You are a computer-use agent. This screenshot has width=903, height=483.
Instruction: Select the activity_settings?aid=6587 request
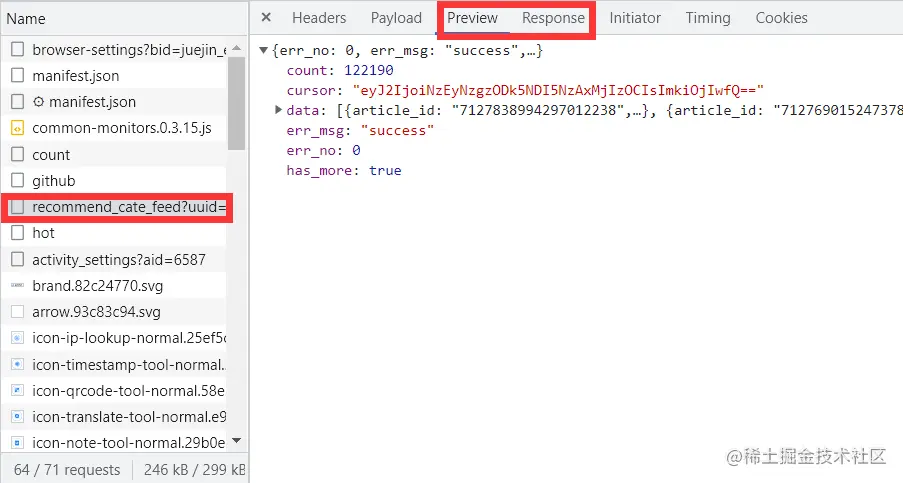[x=115, y=260]
